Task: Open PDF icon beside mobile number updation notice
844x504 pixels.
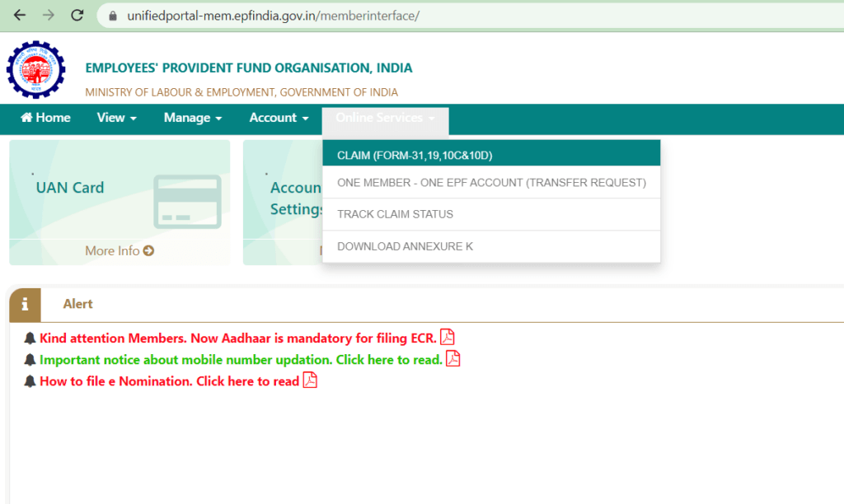Action: pos(452,359)
